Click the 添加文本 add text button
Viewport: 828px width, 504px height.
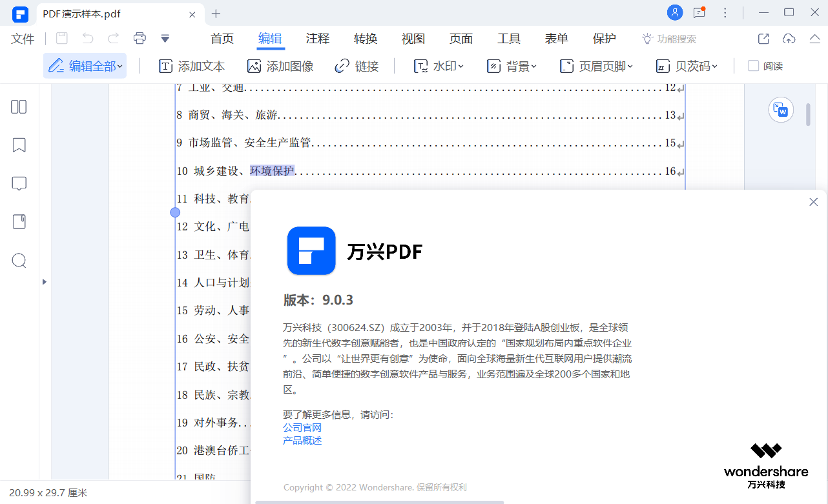[192, 66]
